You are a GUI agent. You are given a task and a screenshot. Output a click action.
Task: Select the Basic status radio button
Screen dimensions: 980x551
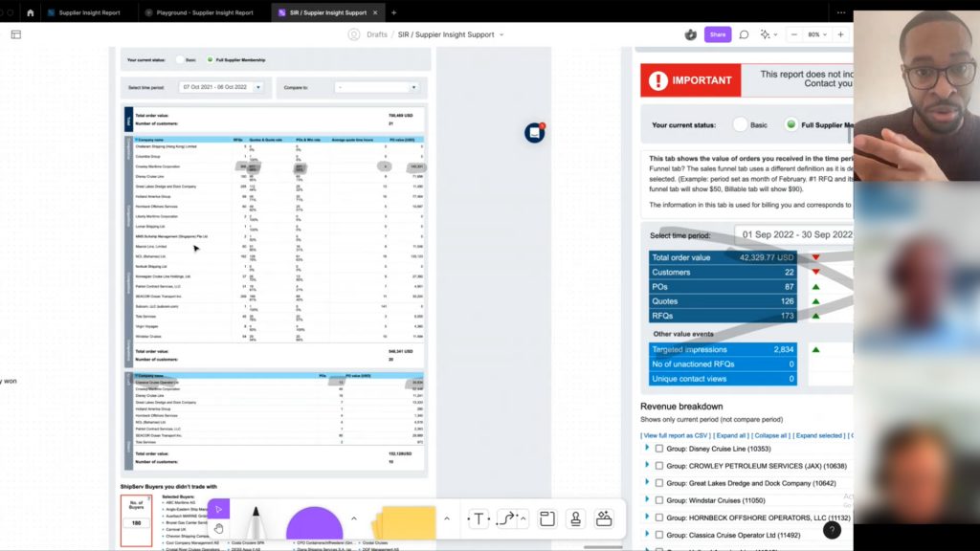(x=740, y=124)
